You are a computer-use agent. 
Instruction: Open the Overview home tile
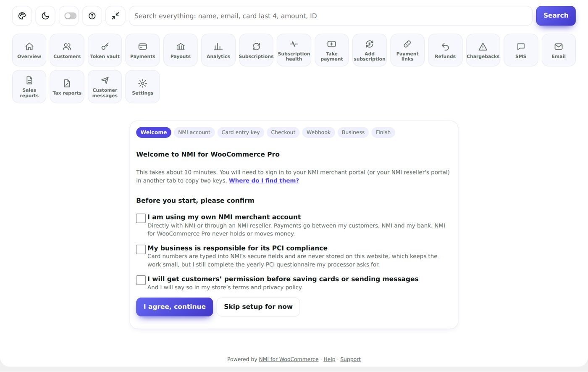point(29,50)
